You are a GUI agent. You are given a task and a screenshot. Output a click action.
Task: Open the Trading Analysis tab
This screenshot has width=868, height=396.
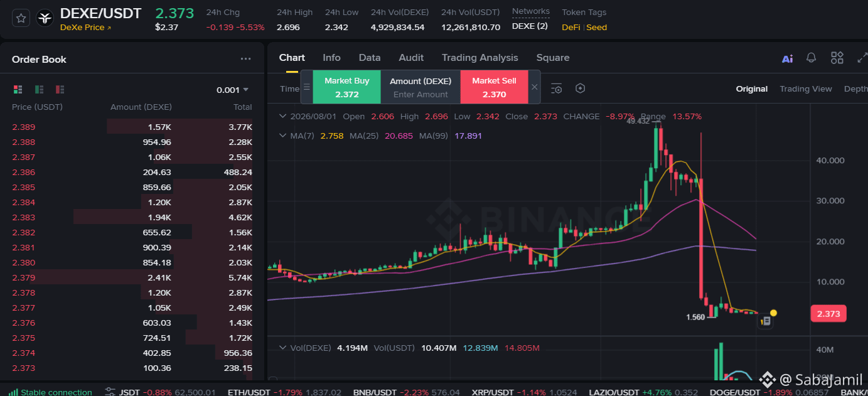coord(480,58)
